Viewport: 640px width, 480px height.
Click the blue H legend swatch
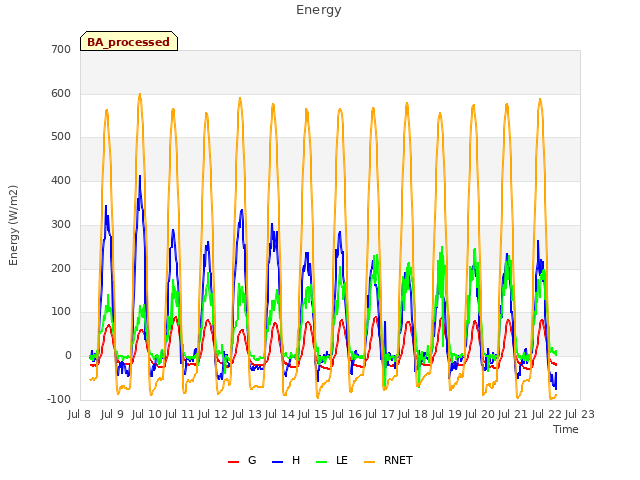277,462
